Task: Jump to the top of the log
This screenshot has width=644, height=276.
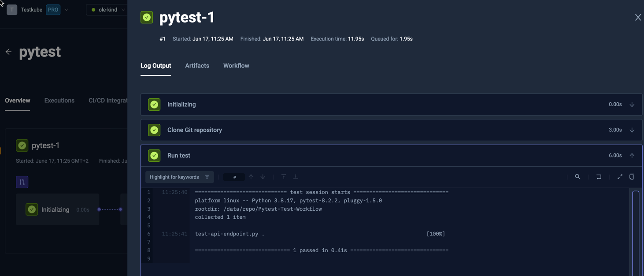Action: pyautogui.click(x=284, y=176)
